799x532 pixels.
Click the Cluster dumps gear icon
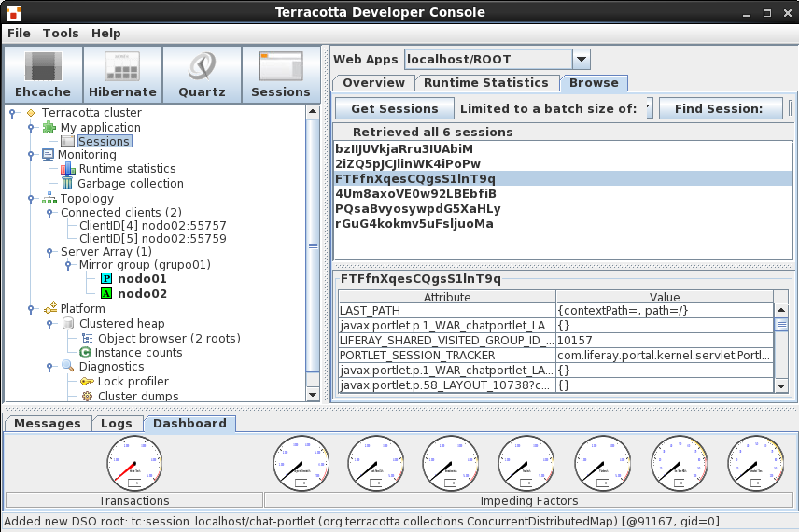[x=87, y=396]
